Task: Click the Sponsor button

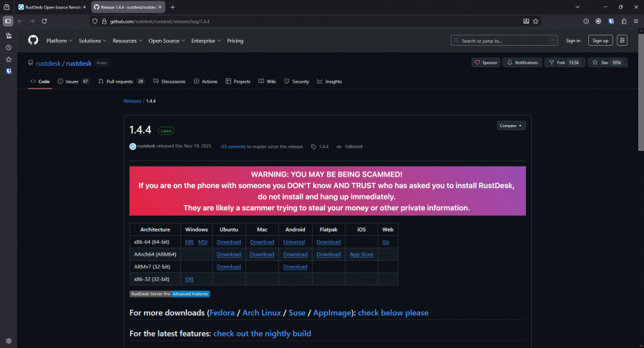Action: [485, 62]
